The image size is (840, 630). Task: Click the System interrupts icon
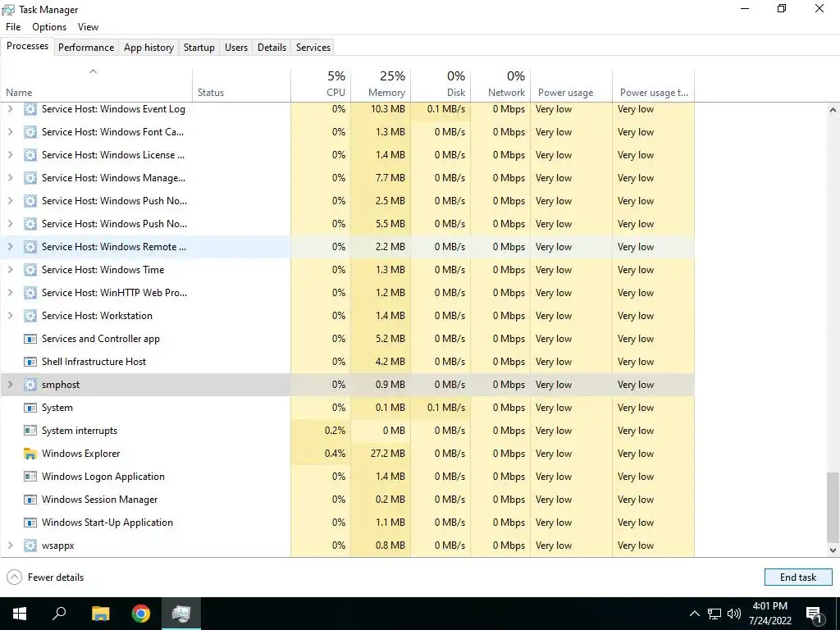[x=30, y=431]
